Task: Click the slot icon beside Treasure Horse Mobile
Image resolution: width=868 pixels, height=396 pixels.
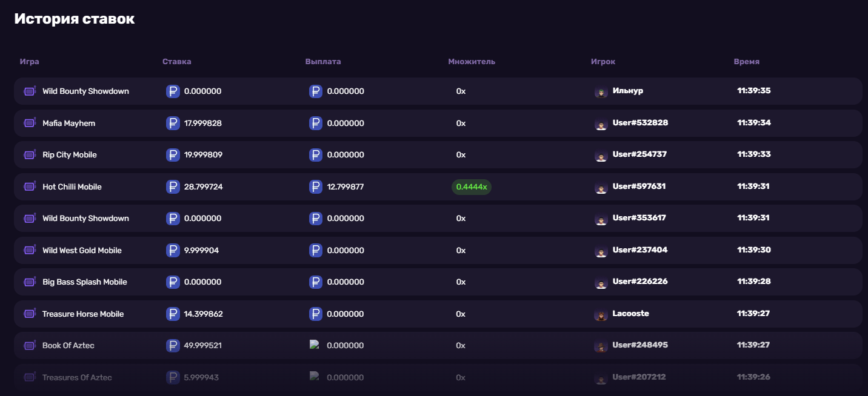Action: (x=30, y=314)
